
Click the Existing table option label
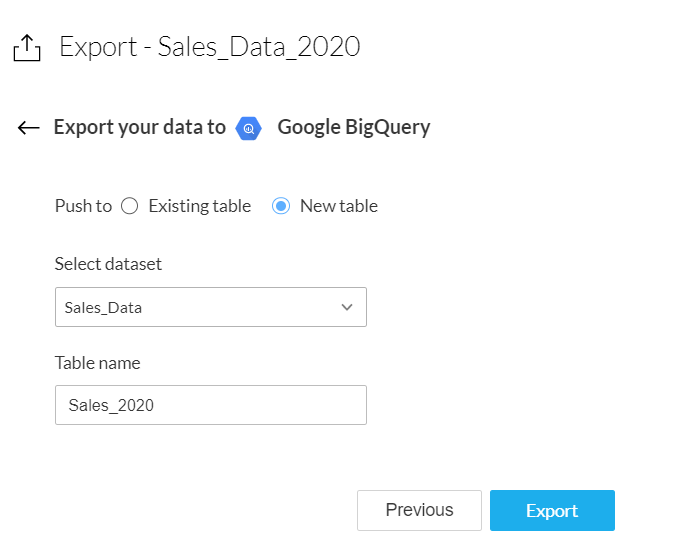pos(199,206)
